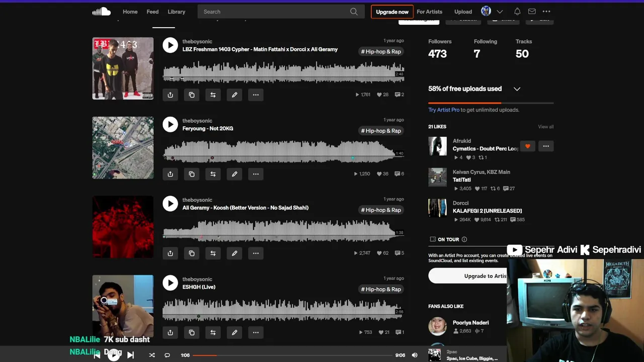Filter by Hip-hop & Rap tag on Feryoung track
The height and width of the screenshot is (362, 644).
(x=381, y=131)
